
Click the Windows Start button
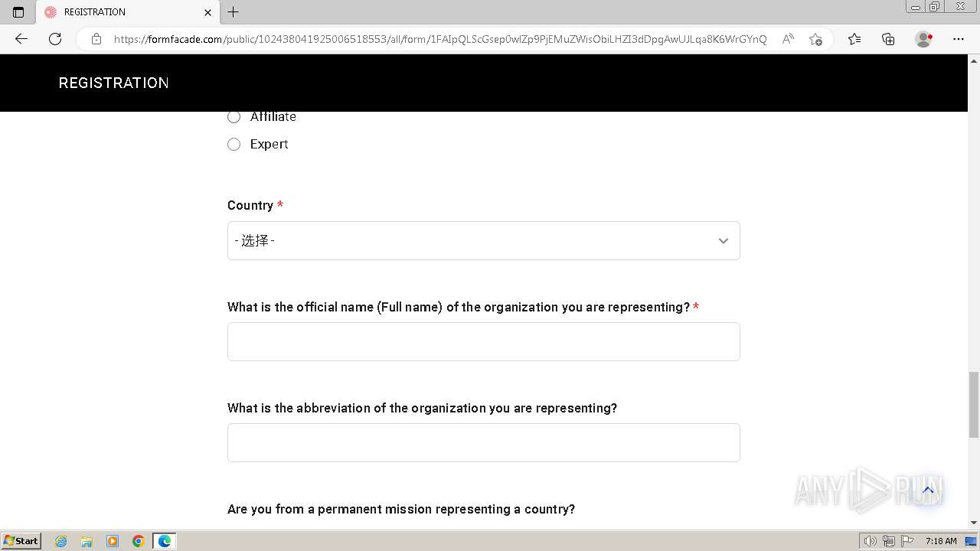coord(21,541)
